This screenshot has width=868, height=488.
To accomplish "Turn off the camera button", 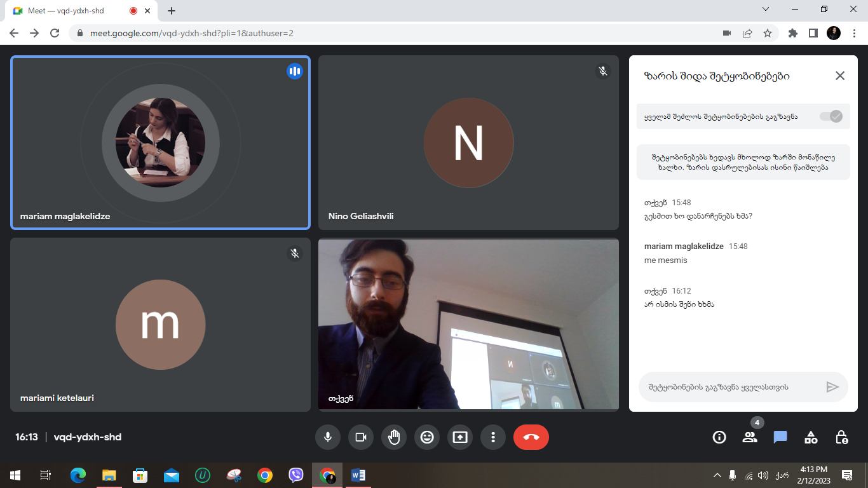I will [x=361, y=437].
